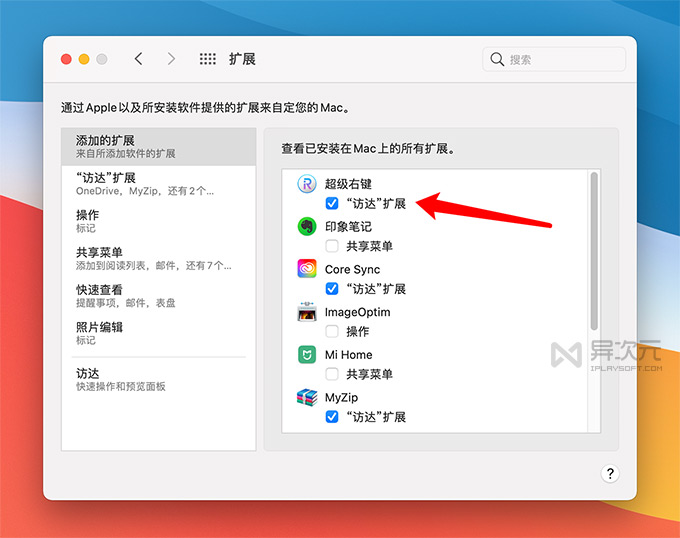Screen dimensions: 680x538
Task: Click the MyZip name text
Action: (341, 398)
